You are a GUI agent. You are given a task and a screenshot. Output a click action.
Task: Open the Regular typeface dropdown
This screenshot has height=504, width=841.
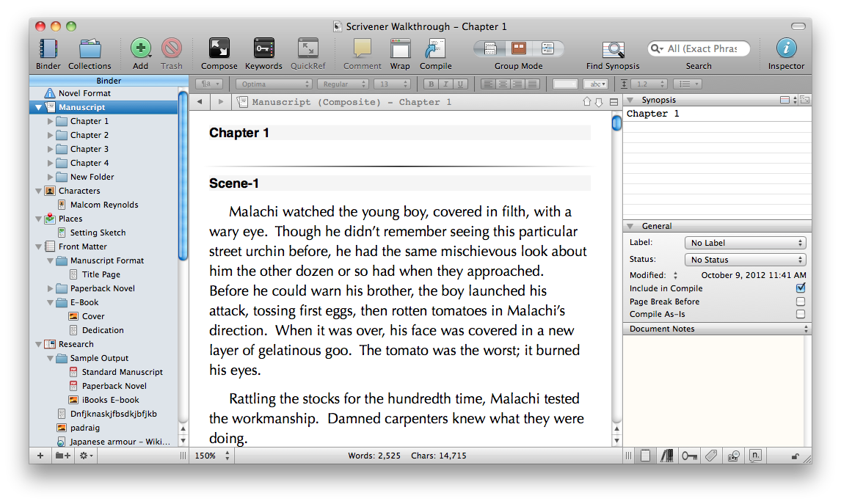click(x=342, y=84)
